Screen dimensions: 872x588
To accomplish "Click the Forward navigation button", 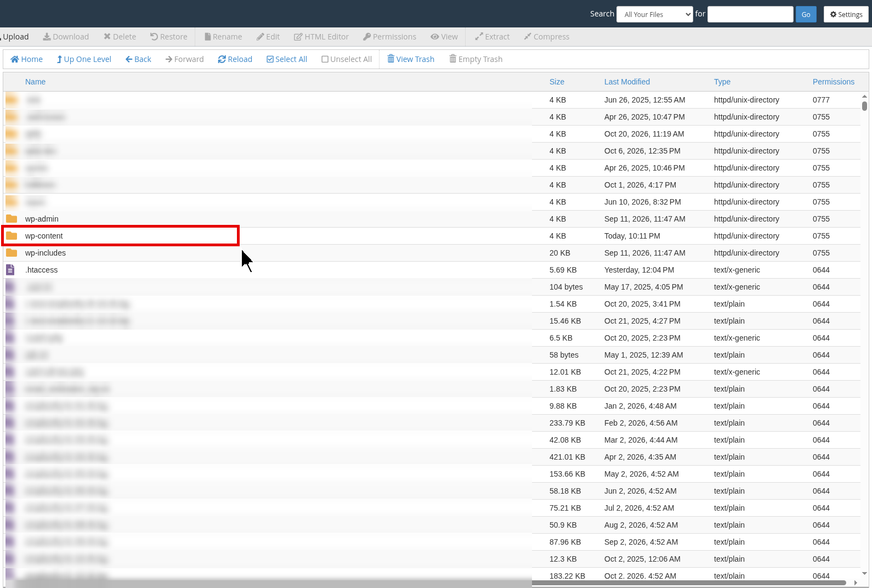I will click(x=185, y=59).
